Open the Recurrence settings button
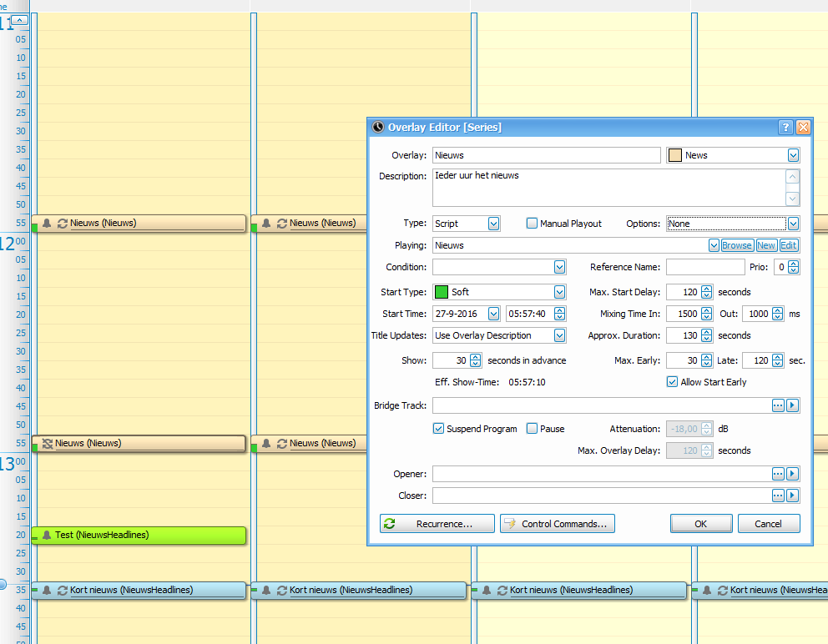Screen dimensions: 828x644 click(x=437, y=524)
